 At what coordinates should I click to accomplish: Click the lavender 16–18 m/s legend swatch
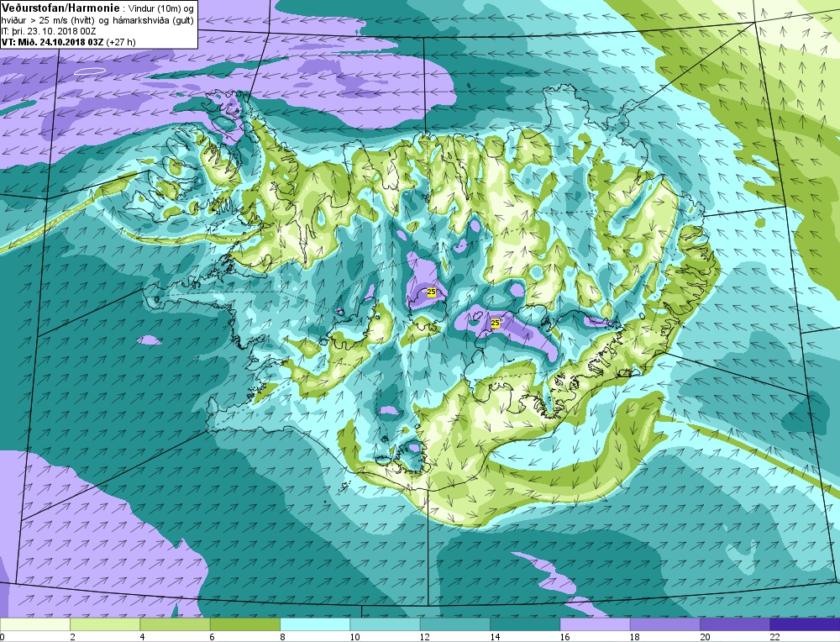(595, 624)
